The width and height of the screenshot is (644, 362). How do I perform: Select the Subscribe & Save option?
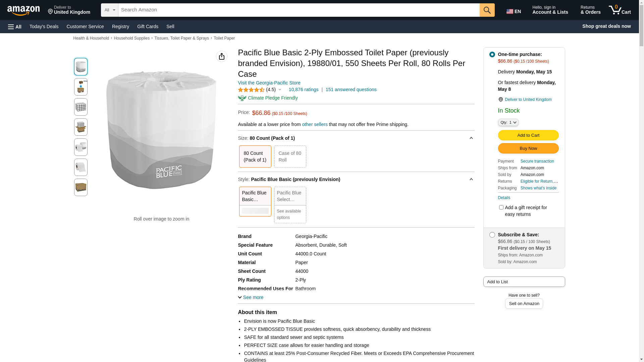[x=492, y=235]
